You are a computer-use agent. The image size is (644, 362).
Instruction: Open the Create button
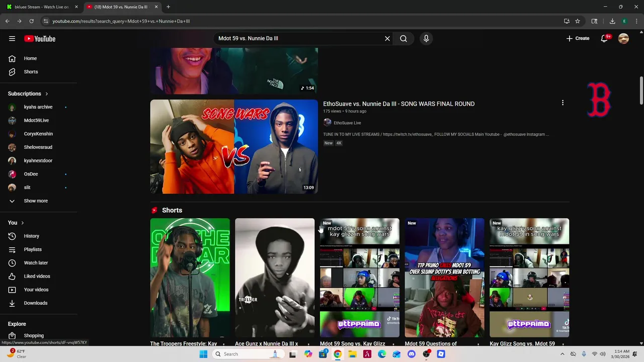pyautogui.click(x=578, y=38)
